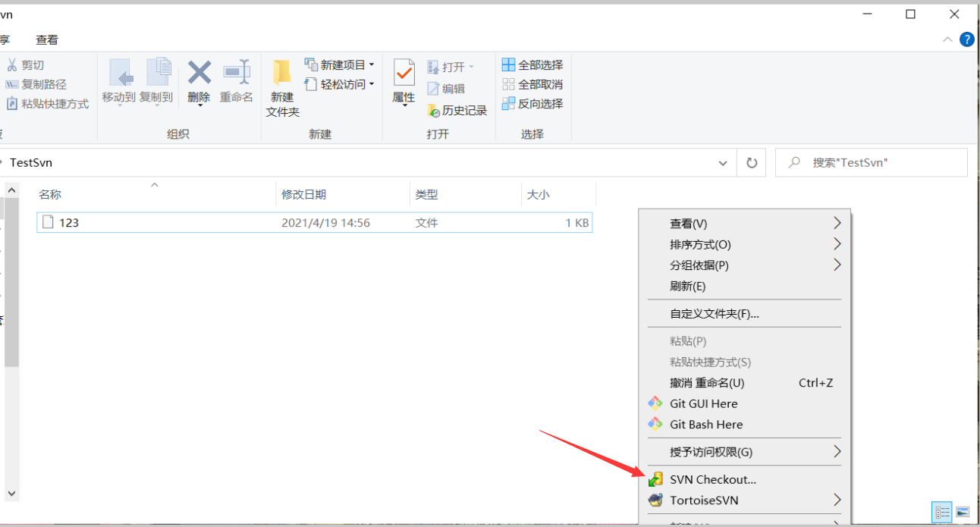Open the 属性 dropdown arrow

(x=404, y=105)
